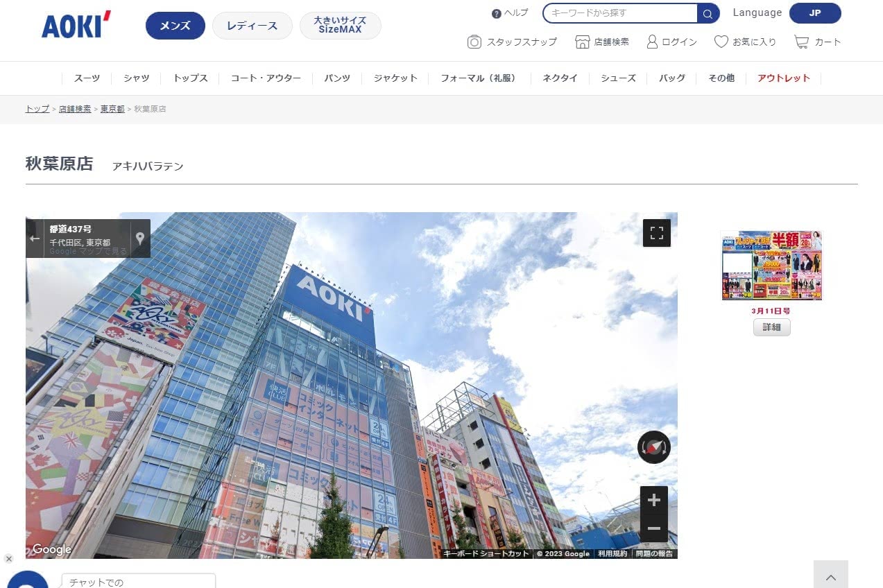Open the パンツ menu
This screenshot has height=588, width=883.
tap(337, 78)
